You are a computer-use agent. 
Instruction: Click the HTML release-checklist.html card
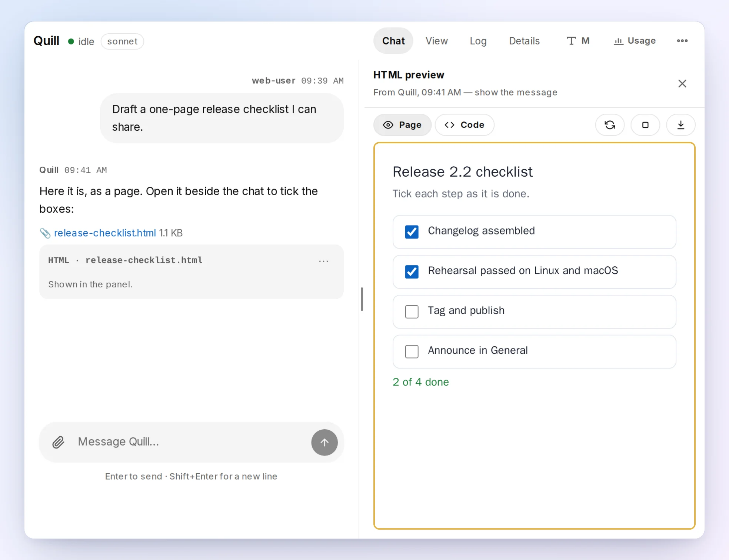192,272
